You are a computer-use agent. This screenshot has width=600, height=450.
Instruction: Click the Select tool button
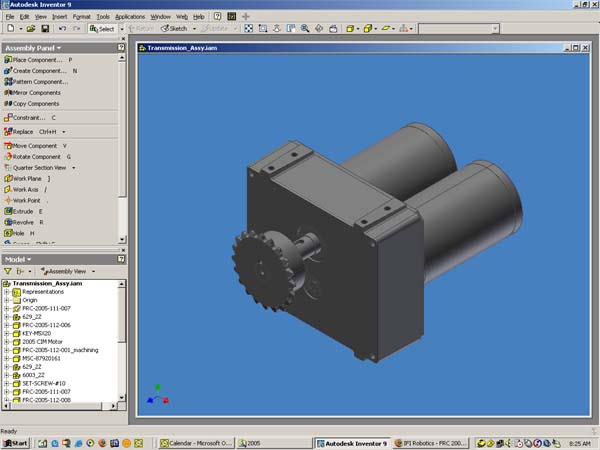(x=102, y=29)
